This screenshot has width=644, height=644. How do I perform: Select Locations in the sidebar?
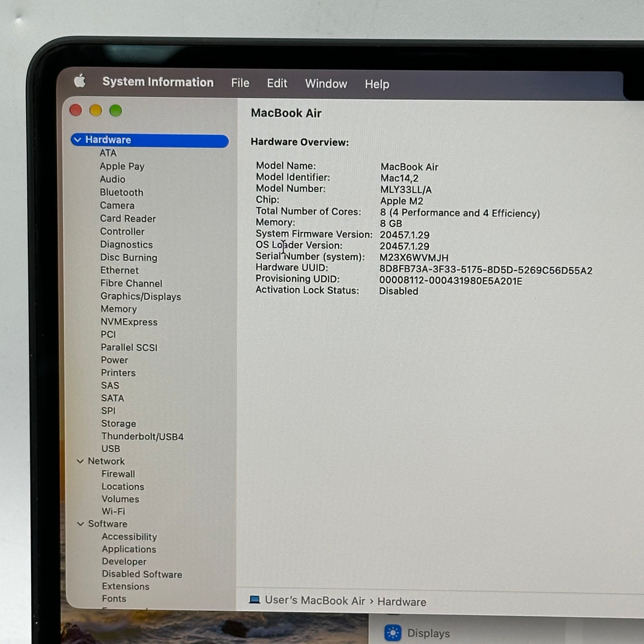pos(123,486)
